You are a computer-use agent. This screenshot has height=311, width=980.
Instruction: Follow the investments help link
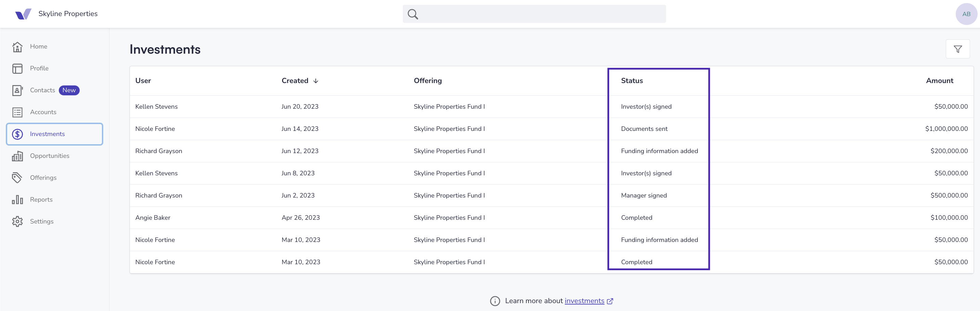pos(584,301)
